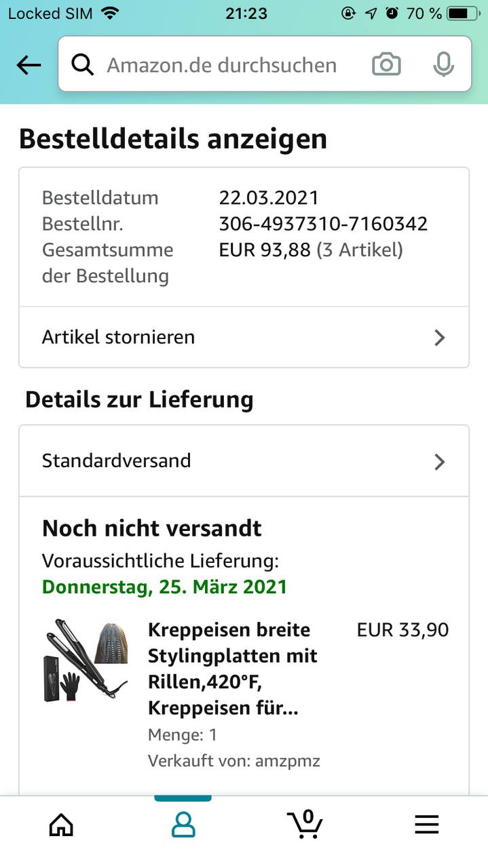Open the account profile tab

(183, 825)
